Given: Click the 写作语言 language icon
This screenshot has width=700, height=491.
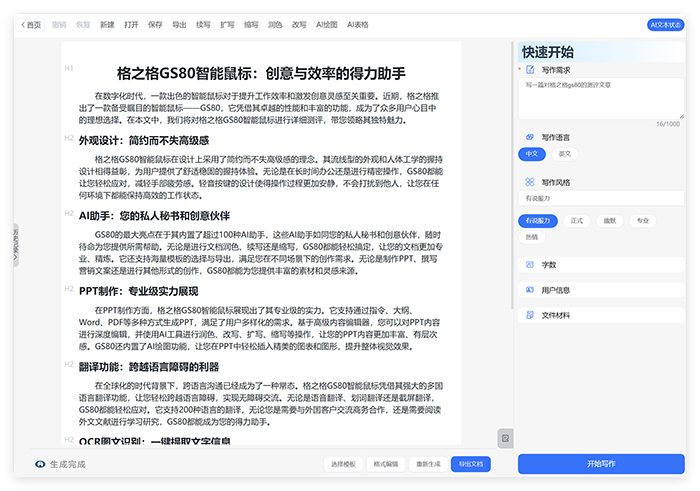Looking at the screenshot, I should [x=528, y=137].
